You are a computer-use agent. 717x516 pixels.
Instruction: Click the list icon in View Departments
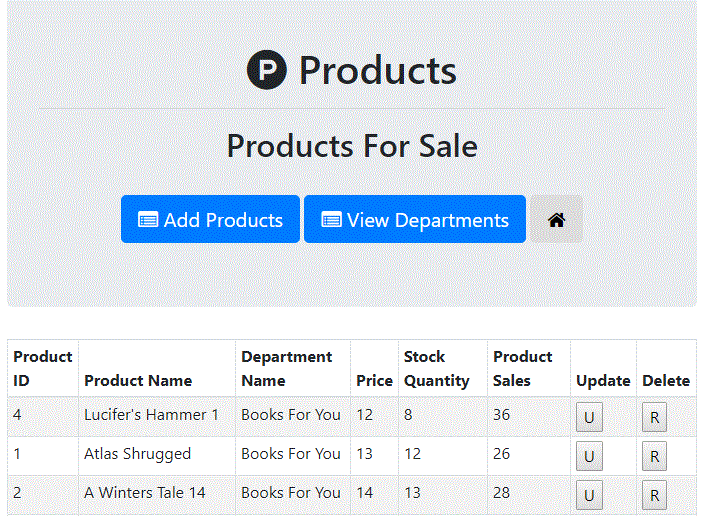331,220
